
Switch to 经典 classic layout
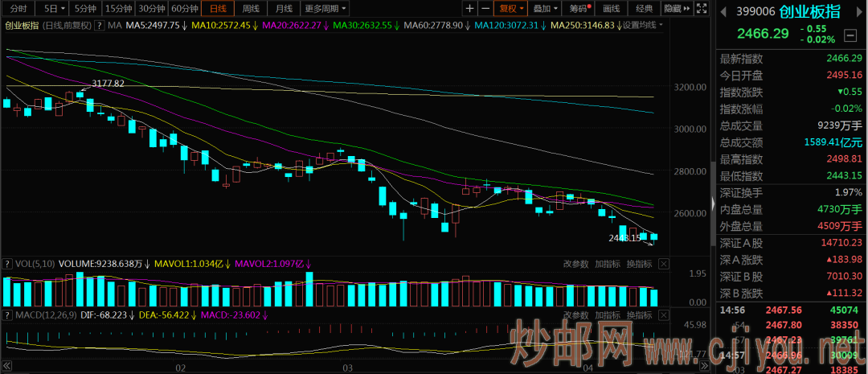click(x=645, y=8)
